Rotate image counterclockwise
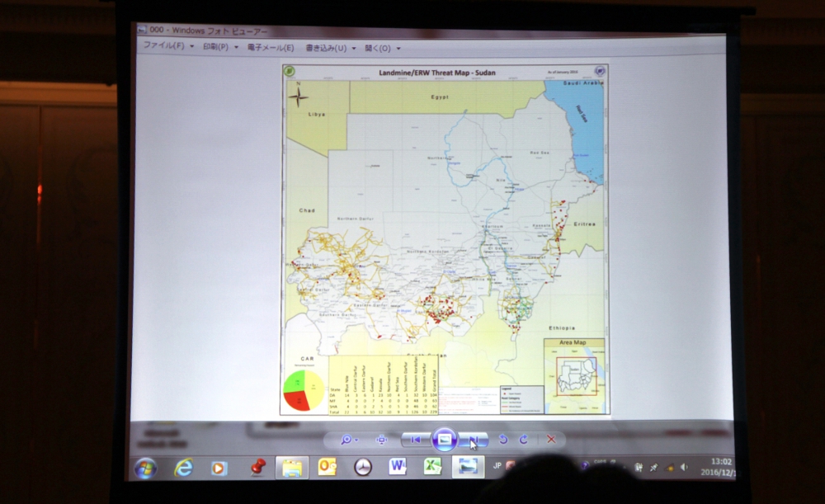Screen dimensions: 825x504 click(503, 440)
